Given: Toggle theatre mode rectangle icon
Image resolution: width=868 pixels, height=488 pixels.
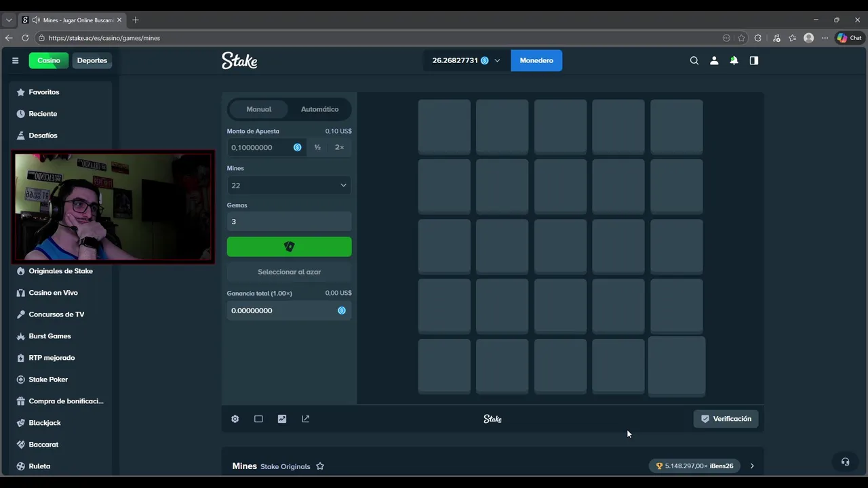Looking at the screenshot, I should [258, 419].
